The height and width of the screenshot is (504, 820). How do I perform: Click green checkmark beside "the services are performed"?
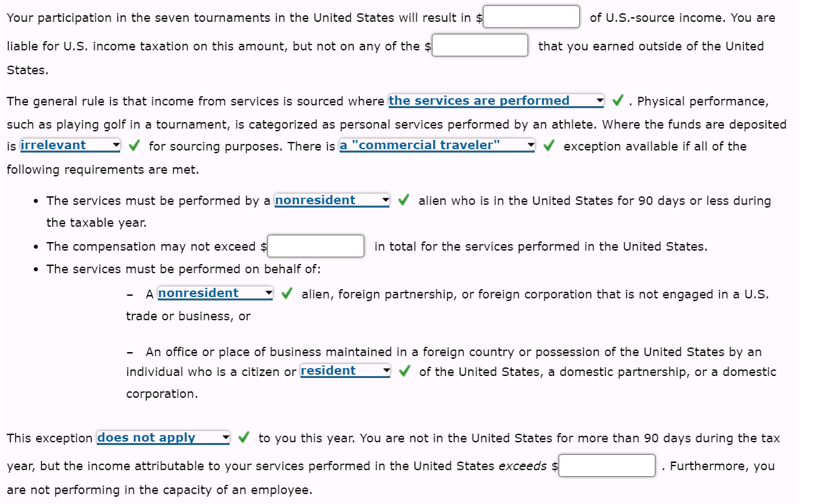click(x=617, y=101)
